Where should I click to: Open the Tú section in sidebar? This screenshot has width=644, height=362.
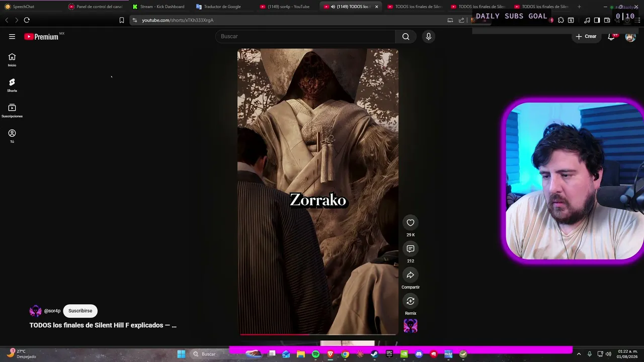[12, 136]
